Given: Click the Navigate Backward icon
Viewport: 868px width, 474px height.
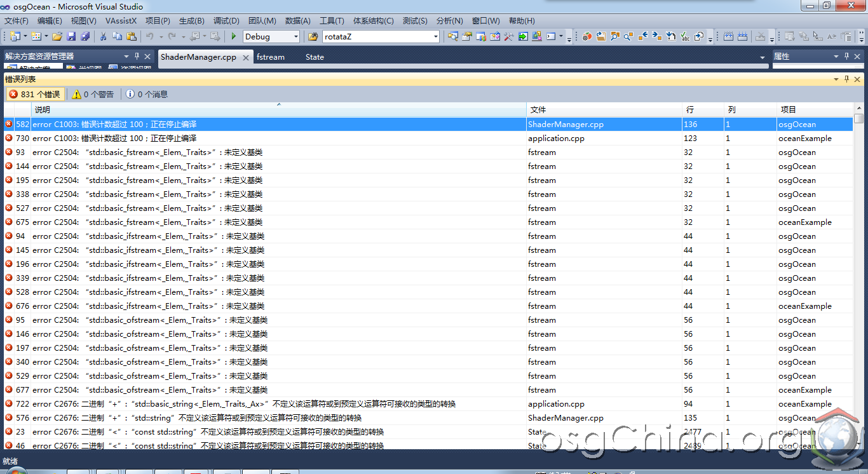Looking at the screenshot, I should pyautogui.click(x=193, y=36).
